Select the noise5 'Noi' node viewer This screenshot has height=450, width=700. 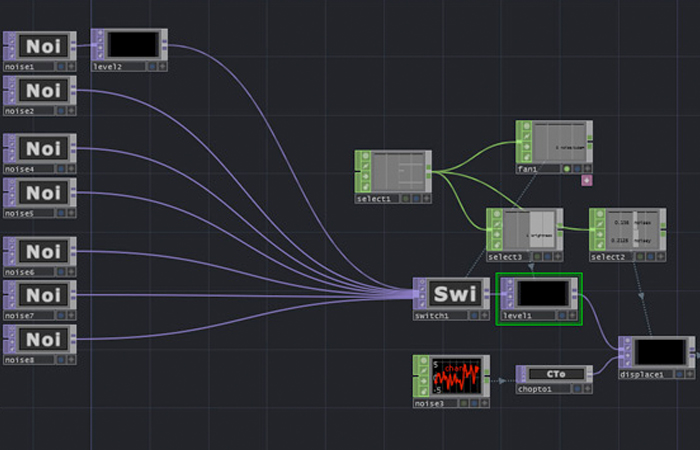[43, 193]
